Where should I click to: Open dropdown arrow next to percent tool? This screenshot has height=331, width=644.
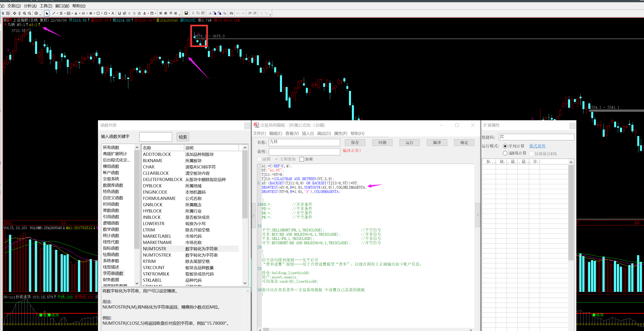[x=65, y=13]
